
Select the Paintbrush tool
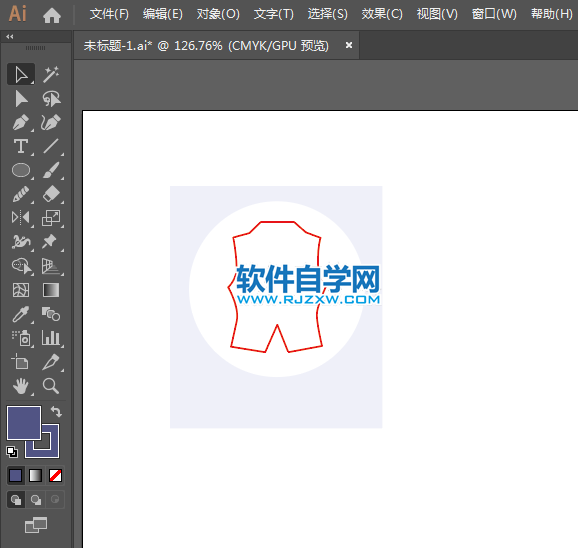51,170
